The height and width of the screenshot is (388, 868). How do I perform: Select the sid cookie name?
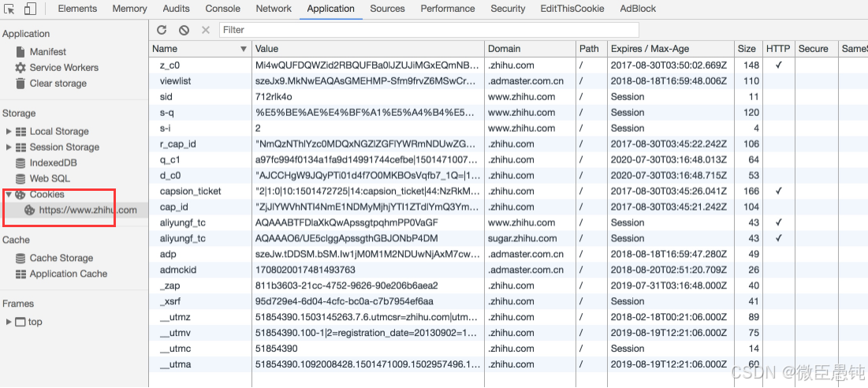(x=166, y=97)
